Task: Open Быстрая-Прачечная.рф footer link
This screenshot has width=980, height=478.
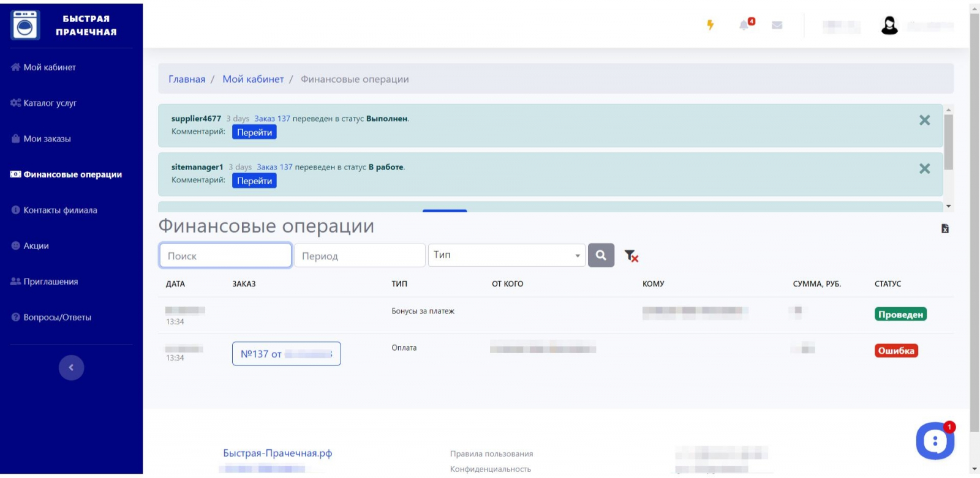Action: 277,453
